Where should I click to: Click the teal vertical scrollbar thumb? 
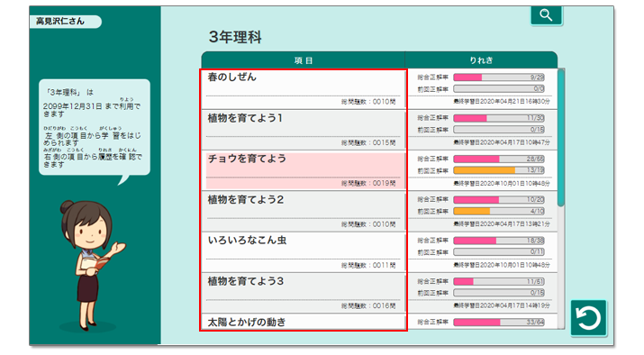[561, 138]
